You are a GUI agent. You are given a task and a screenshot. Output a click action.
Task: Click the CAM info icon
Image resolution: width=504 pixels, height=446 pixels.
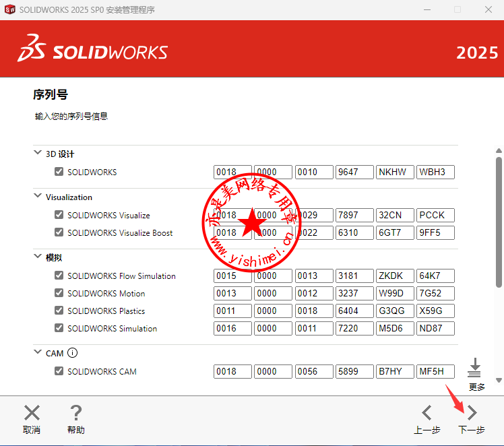click(x=72, y=353)
